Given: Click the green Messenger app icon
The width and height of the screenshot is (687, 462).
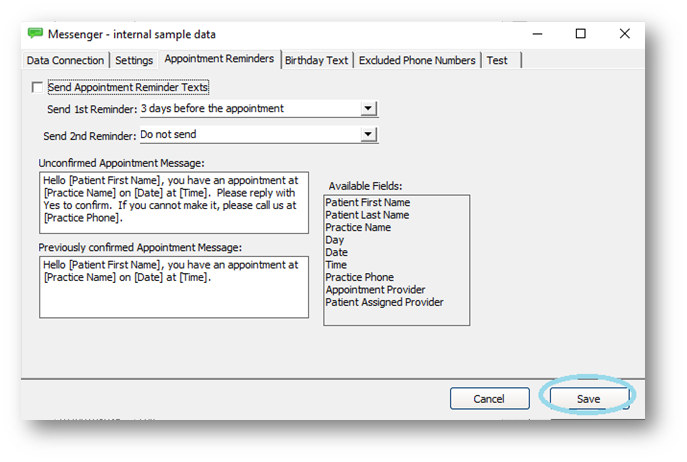Looking at the screenshot, I should click(x=35, y=33).
